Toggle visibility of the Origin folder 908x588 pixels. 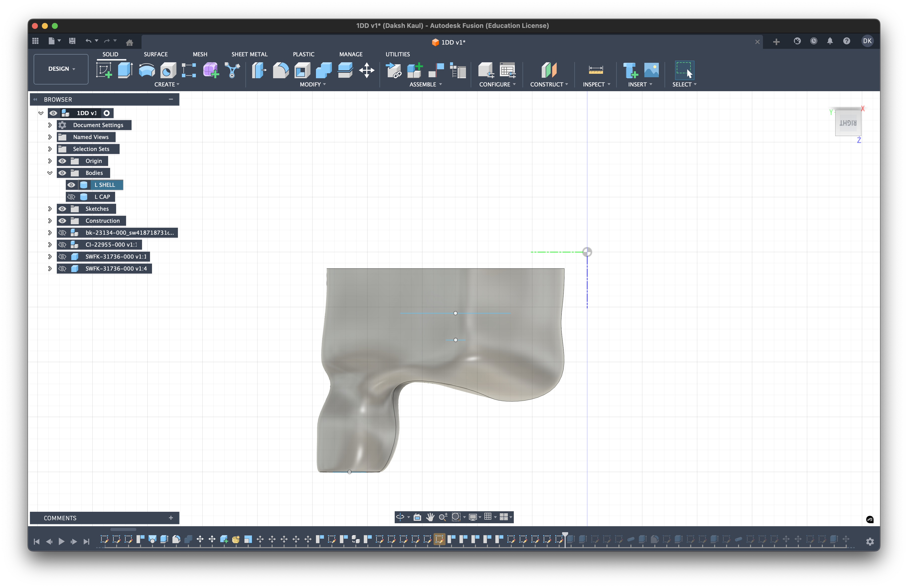[x=62, y=161]
